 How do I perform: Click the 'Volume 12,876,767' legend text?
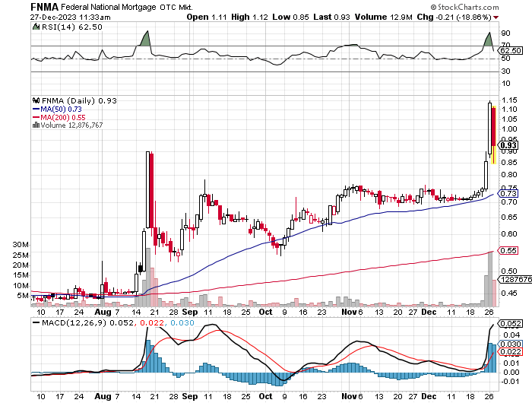click(x=71, y=125)
